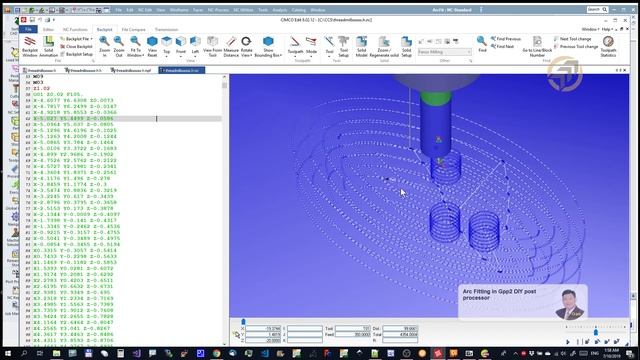The image size is (640, 360).
Task: Open Show Bounding Box dropdown
Action: [x=268, y=46]
